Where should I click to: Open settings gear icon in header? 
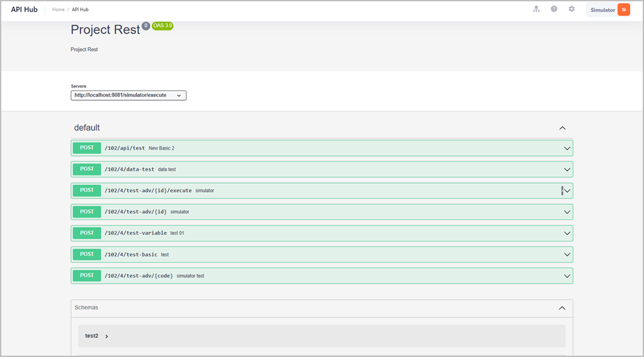[x=572, y=9]
